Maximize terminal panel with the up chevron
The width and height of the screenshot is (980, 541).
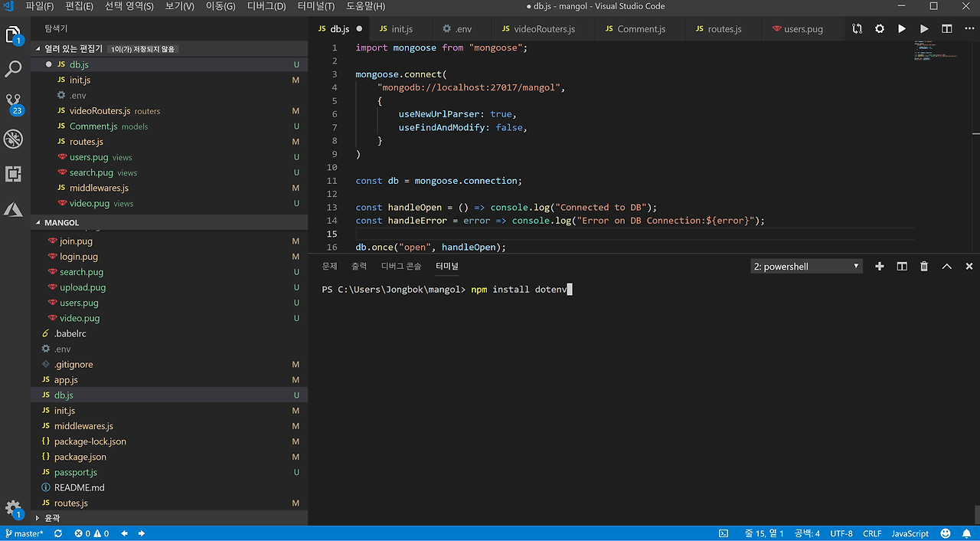947,267
